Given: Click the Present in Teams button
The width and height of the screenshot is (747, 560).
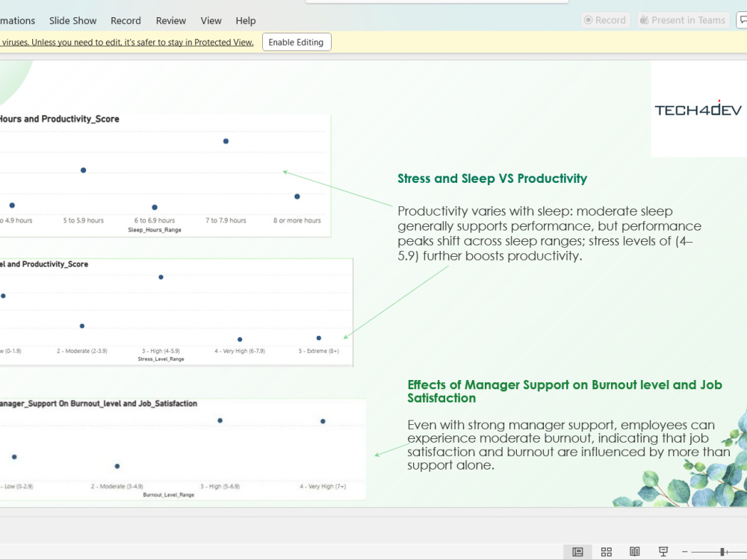Looking at the screenshot, I should pyautogui.click(x=683, y=20).
